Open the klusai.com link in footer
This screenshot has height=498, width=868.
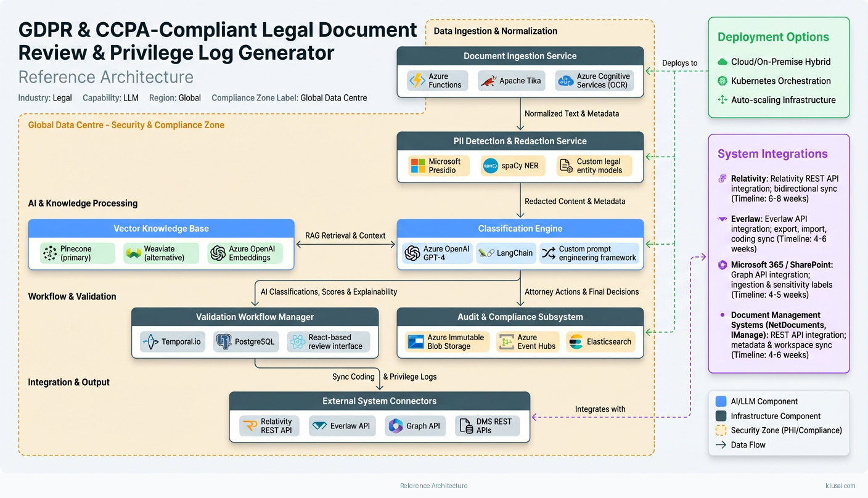(x=840, y=486)
